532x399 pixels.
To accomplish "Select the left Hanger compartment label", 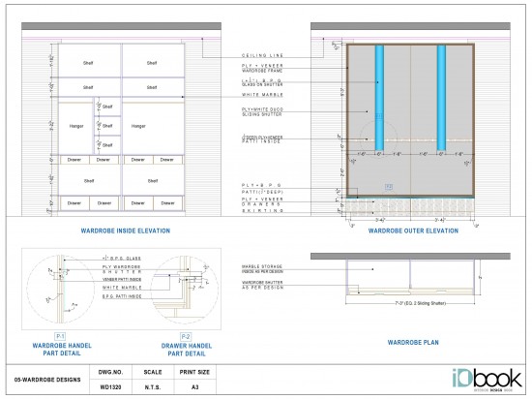I will point(76,126).
